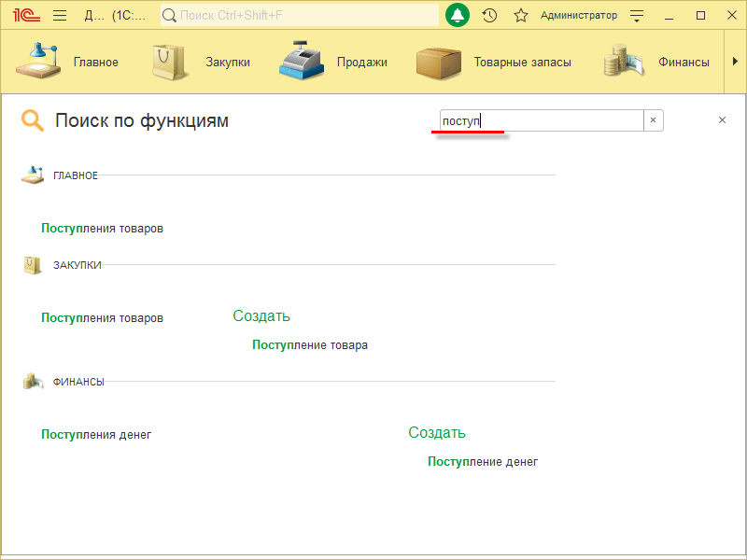This screenshot has height=560, width=747.
Task: Expand more sections with right arrow
Action: click(x=735, y=62)
